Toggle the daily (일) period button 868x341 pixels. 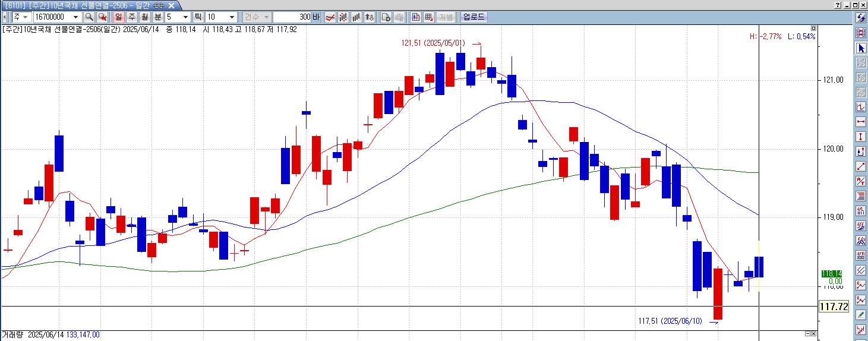[x=118, y=17]
